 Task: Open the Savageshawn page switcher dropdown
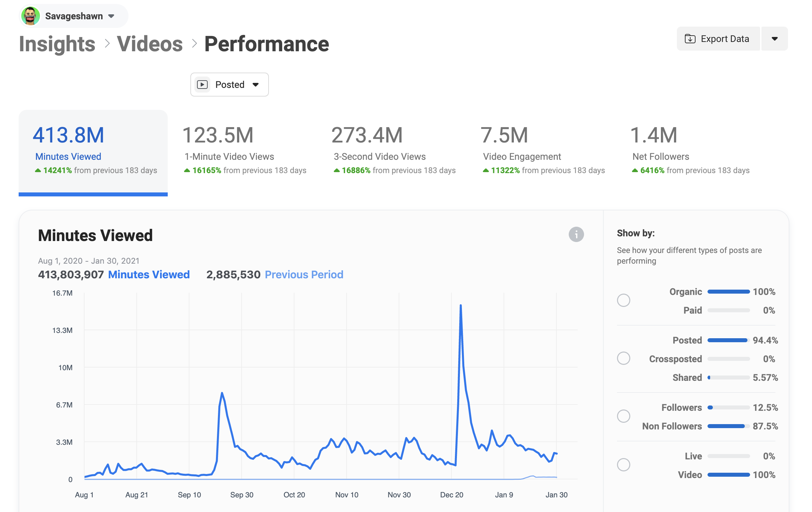click(x=111, y=16)
